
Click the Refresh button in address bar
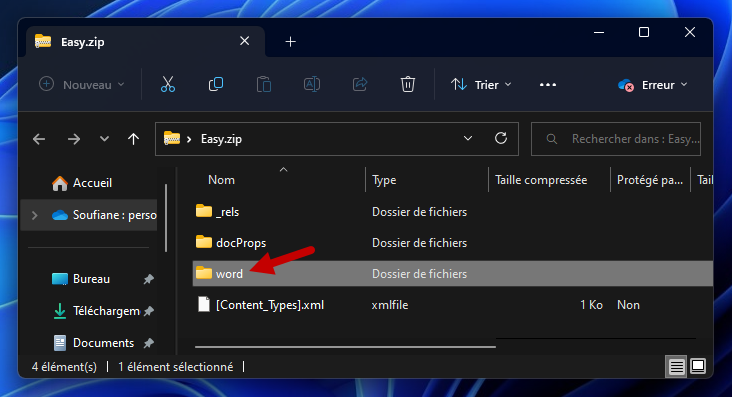coord(501,138)
